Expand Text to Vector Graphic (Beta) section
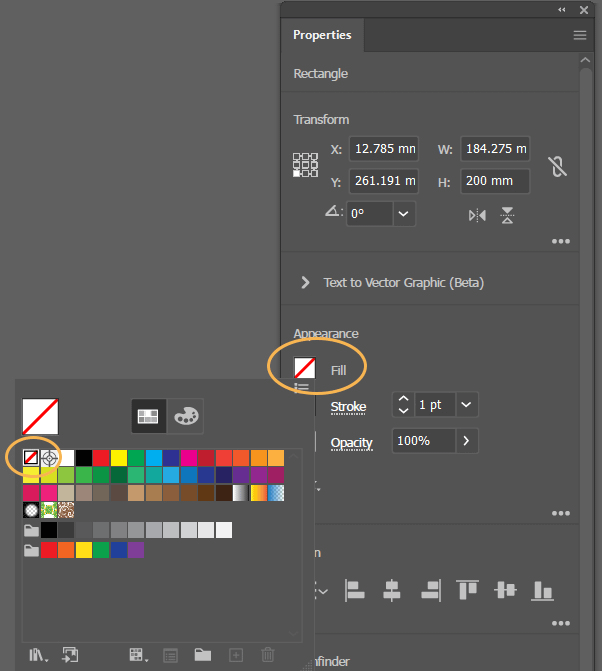602x671 pixels. tap(305, 283)
